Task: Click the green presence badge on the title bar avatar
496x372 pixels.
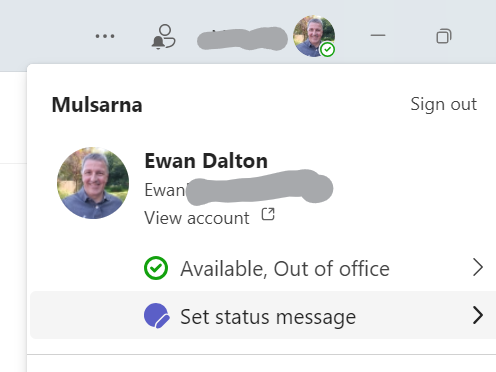Action: pyautogui.click(x=327, y=50)
